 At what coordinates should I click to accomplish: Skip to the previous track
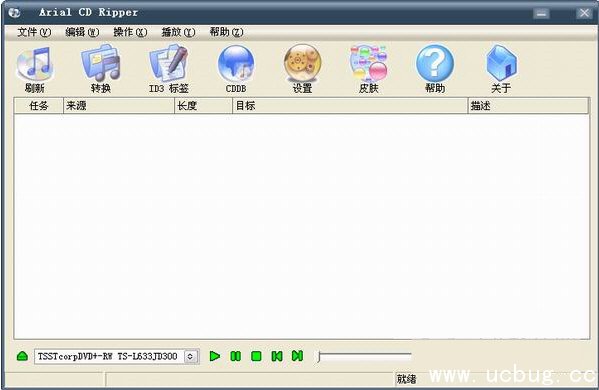pyautogui.click(x=277, y=356)
